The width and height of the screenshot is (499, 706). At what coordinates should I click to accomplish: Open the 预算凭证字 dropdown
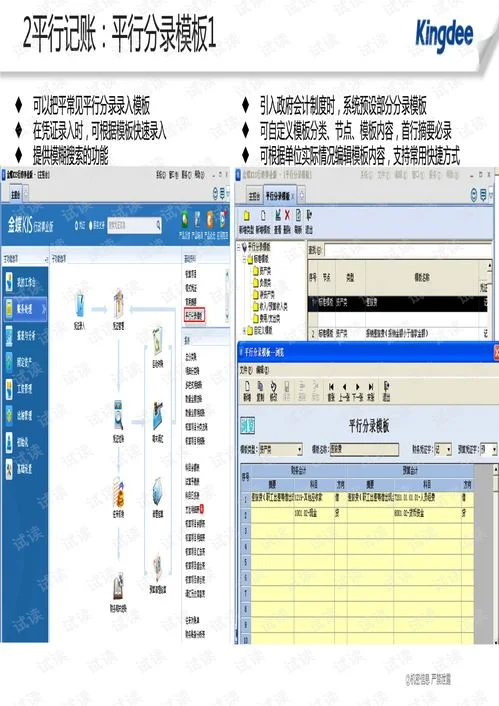coord(494,449)
